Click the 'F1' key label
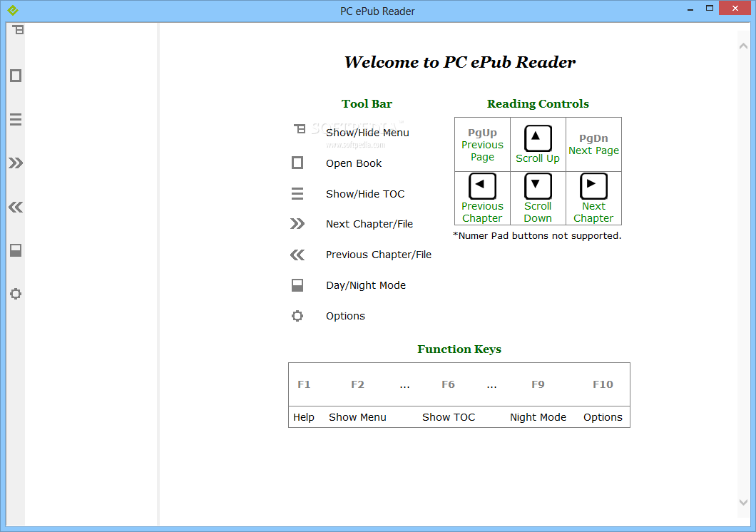The width and height of the screenshot is (756, 532). [x=304, y=384]
